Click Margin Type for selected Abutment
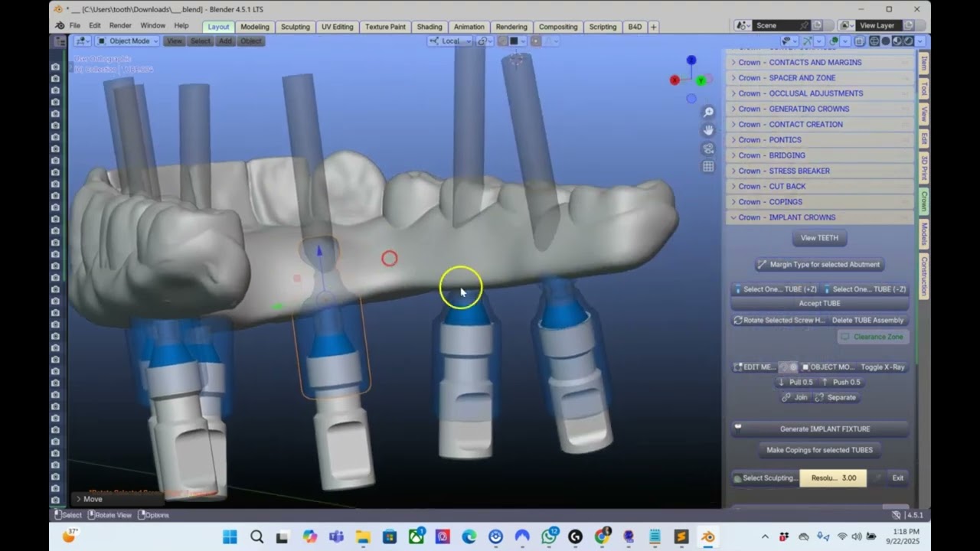This screenshot has height=551, width=980. (819, 265)
